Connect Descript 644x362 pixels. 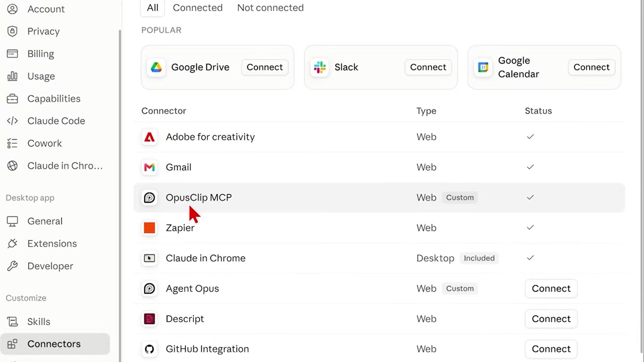click(x=551, y=319)
